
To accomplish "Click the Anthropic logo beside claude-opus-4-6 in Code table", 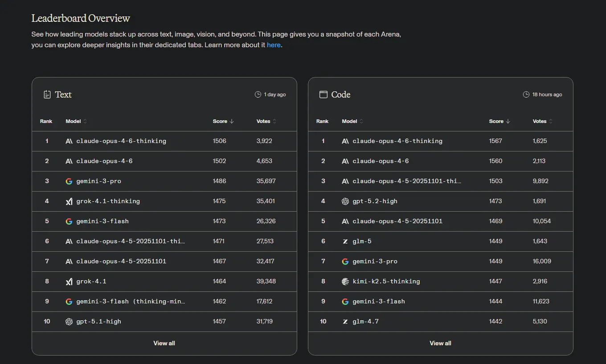I will (x=345, y=161).
